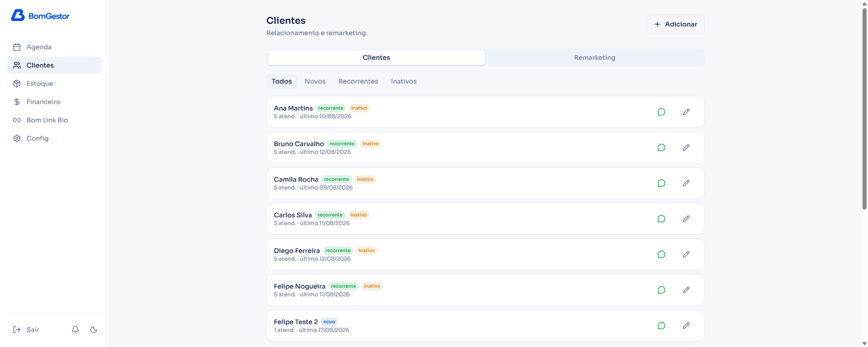The height and width of the screenshot is (347, 868).
Task: Open chat message for Ana Martins
Action: [661, 112]
